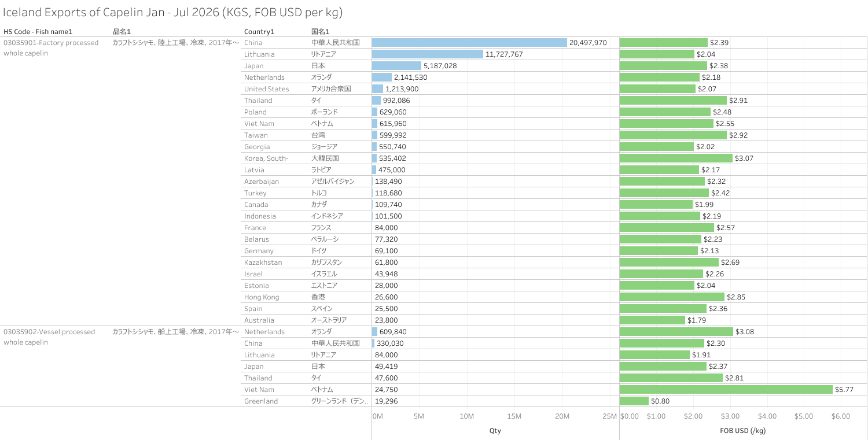Select the United States row label
The height and width of the screenshot is (440, 868).
(266, 88)
